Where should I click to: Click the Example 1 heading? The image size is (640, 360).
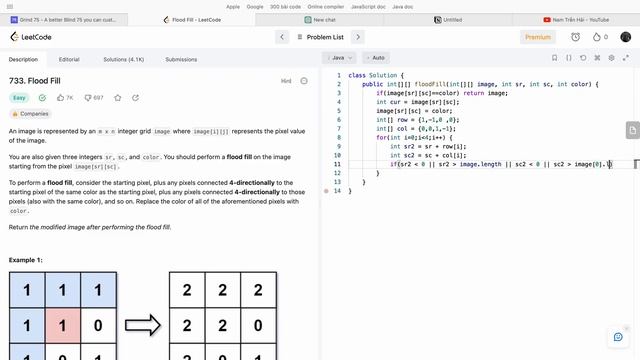point(25,260)
